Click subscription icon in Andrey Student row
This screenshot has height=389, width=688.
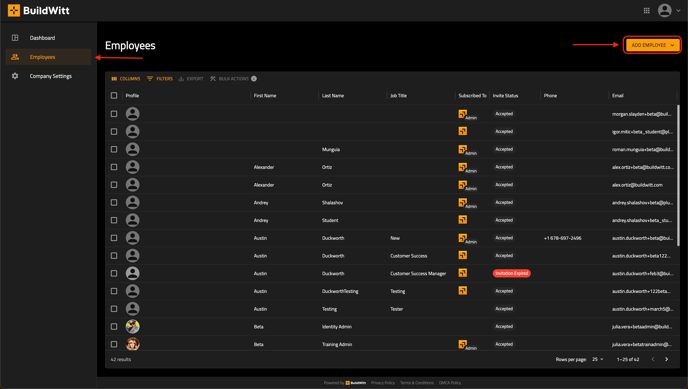(x=462, y=219)
